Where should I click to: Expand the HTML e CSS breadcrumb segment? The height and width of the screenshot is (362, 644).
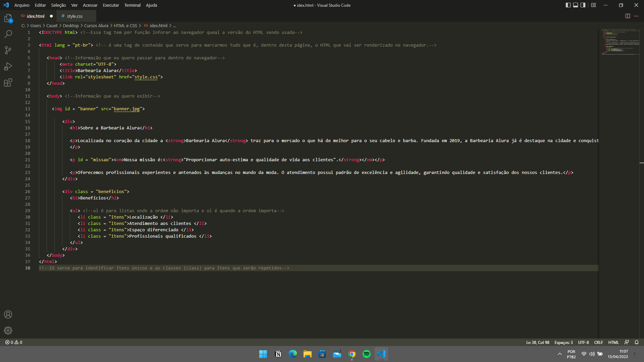(x=125, y=25)
